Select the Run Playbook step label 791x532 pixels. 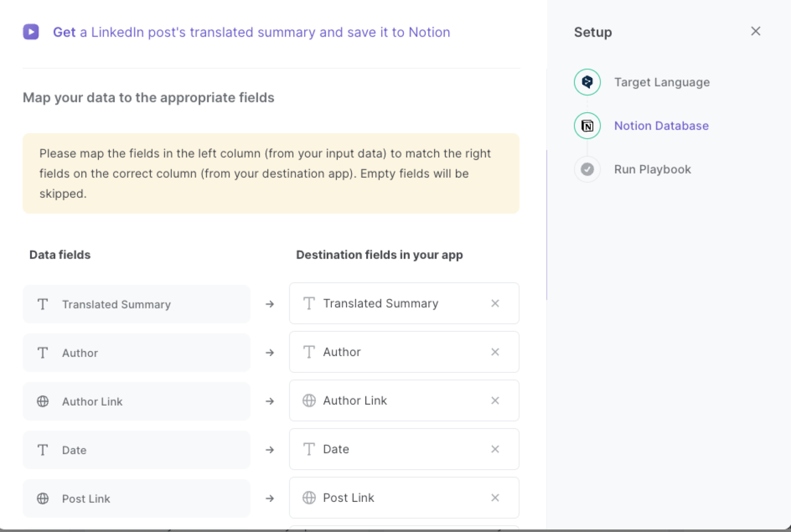tap(653, 169)
